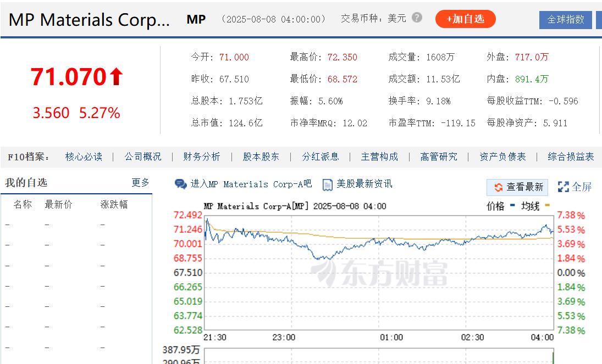Open the 核心必读 F10 tab
The image size is (602, 364).
(84, 156)
